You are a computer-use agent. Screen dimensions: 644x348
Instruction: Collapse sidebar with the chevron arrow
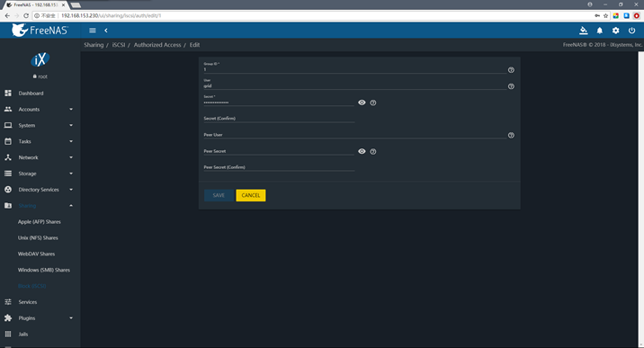point(106,31)
